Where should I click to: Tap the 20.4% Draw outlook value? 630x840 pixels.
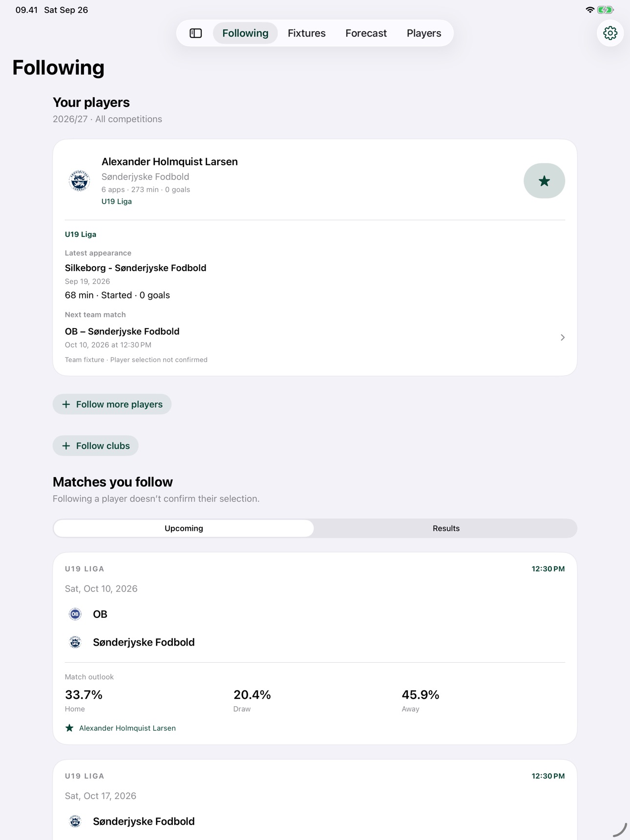click(x=252, y=695)
